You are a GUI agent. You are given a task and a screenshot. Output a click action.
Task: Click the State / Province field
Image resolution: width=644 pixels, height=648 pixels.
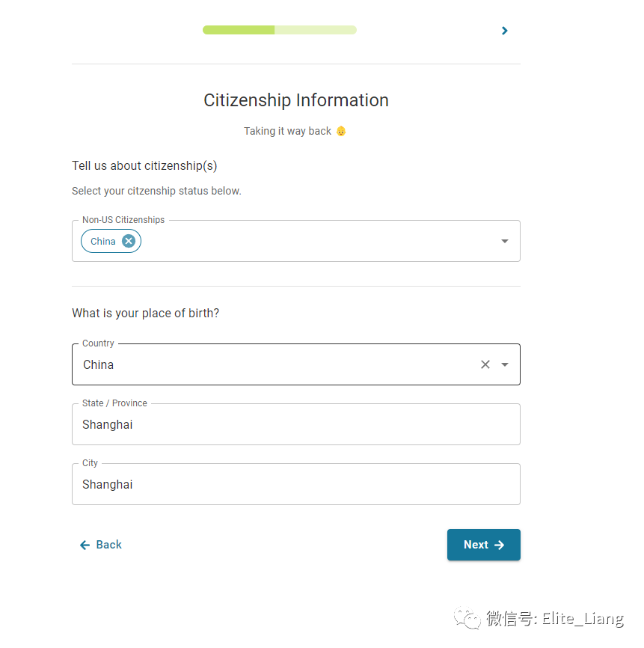coord(295,424)
